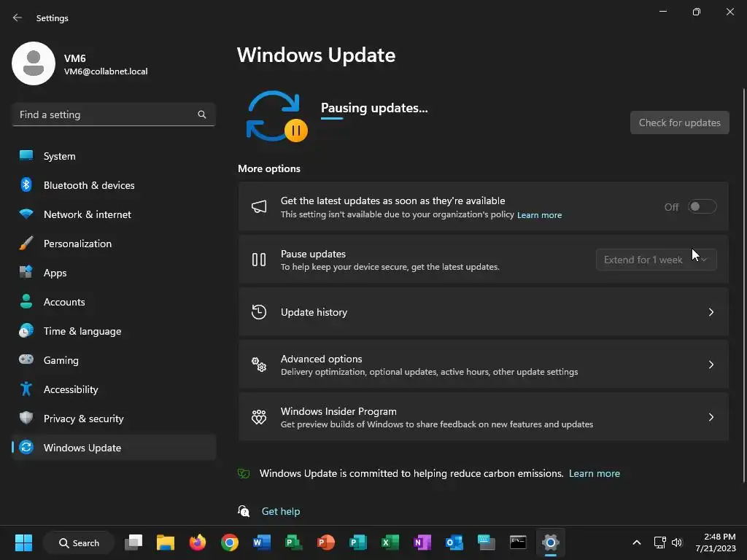The image size is (747, 560).
Task: Click the Get help chat icon
Action: 244,511
